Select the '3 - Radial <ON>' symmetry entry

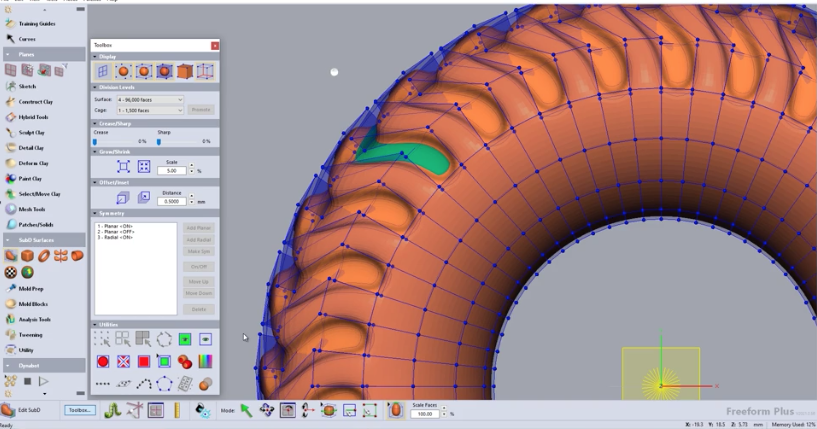115,237
